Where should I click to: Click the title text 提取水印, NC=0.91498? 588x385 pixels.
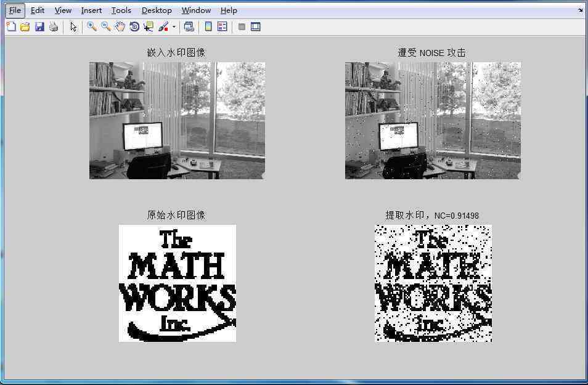click(x=432, y=216)
